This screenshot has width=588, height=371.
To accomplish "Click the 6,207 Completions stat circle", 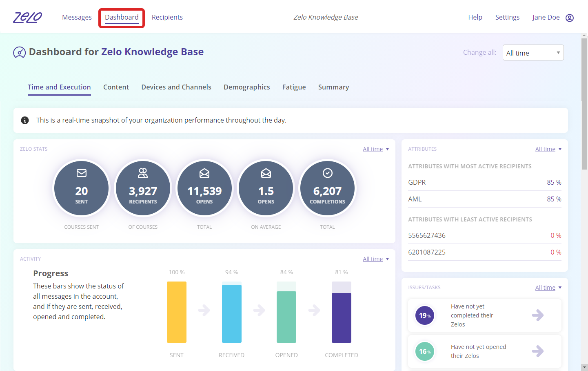I will click(328, 188).
